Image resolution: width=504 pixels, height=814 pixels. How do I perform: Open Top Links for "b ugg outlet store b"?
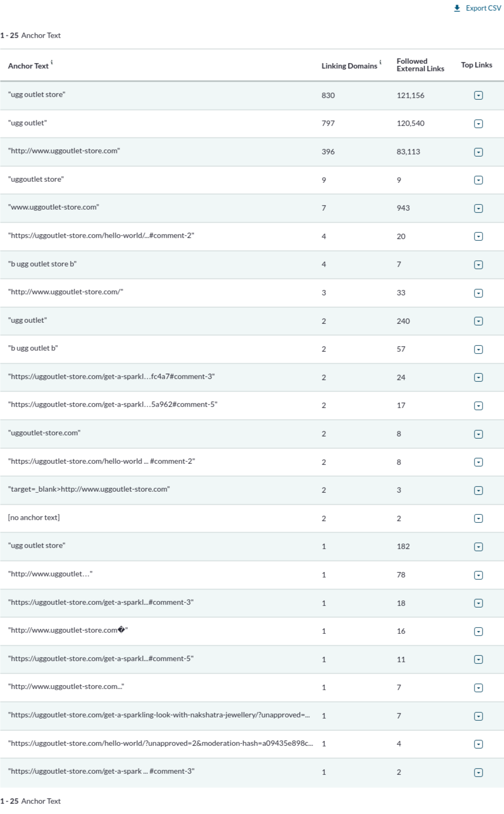coord(478,264)
